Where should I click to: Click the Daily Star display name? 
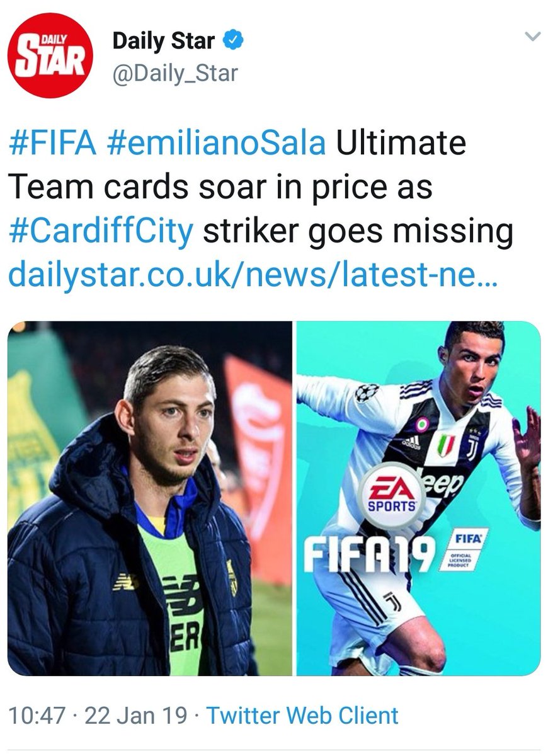[x=164, y=42]
